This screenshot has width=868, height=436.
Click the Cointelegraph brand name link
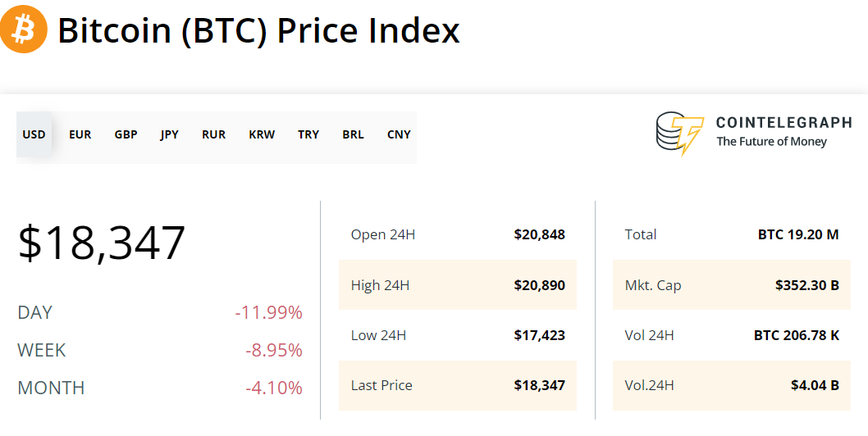[x=783, y=123]
